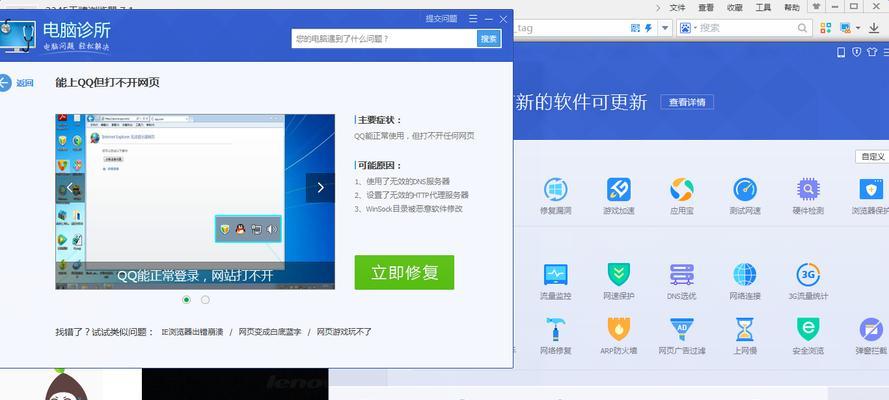Viewport: 889px width, 400px height.
Task: Open 硬件检测 hardware detection icon
Action: (808, 189)
